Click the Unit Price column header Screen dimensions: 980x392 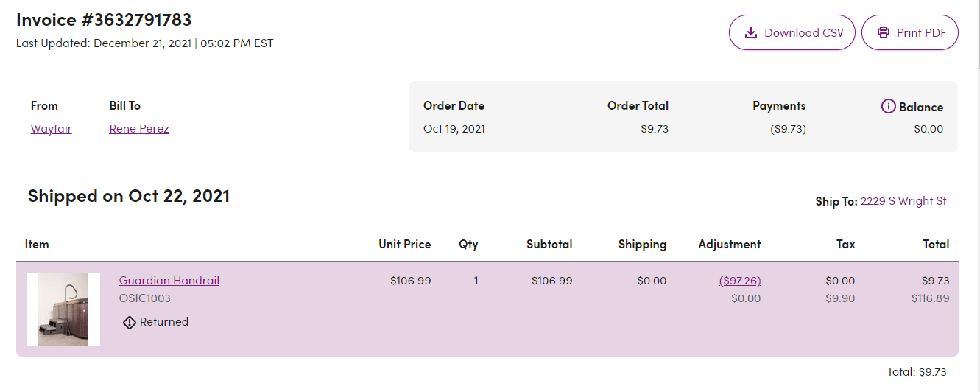point(405,244)
